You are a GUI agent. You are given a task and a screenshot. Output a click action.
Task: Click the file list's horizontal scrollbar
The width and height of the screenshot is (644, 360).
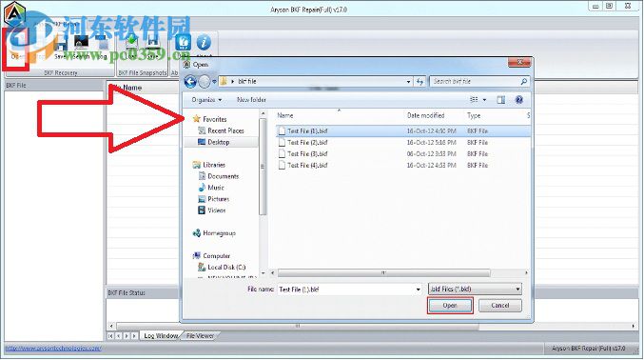(383, 272)
